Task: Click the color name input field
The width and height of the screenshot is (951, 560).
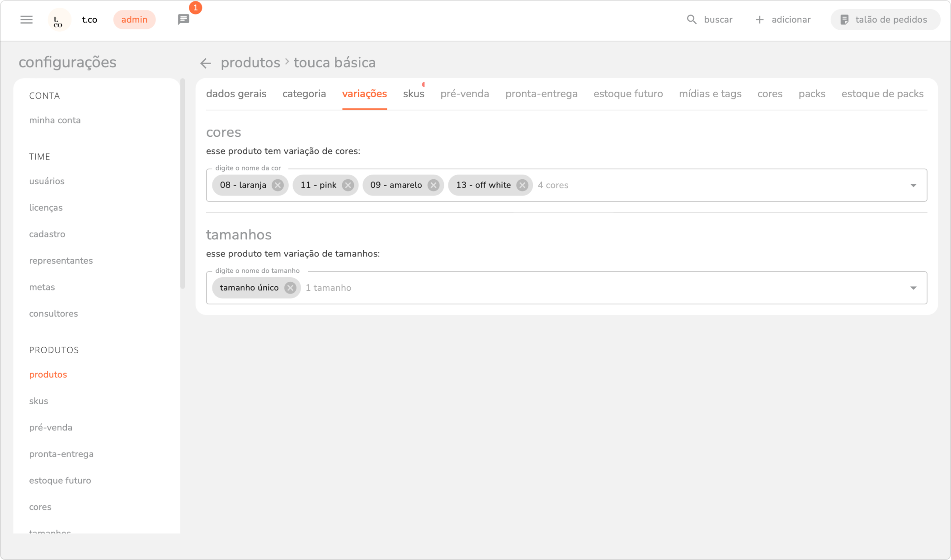Action: tap(723, 185)
